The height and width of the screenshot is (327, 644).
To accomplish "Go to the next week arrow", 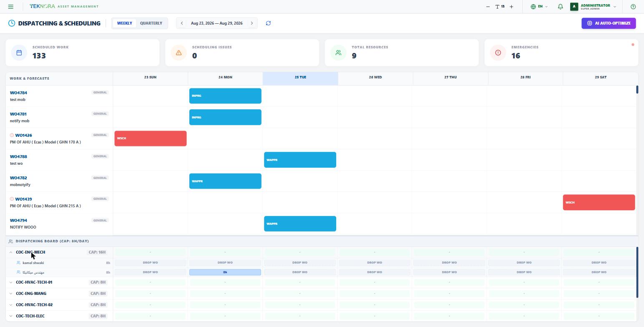I will 252,23.
